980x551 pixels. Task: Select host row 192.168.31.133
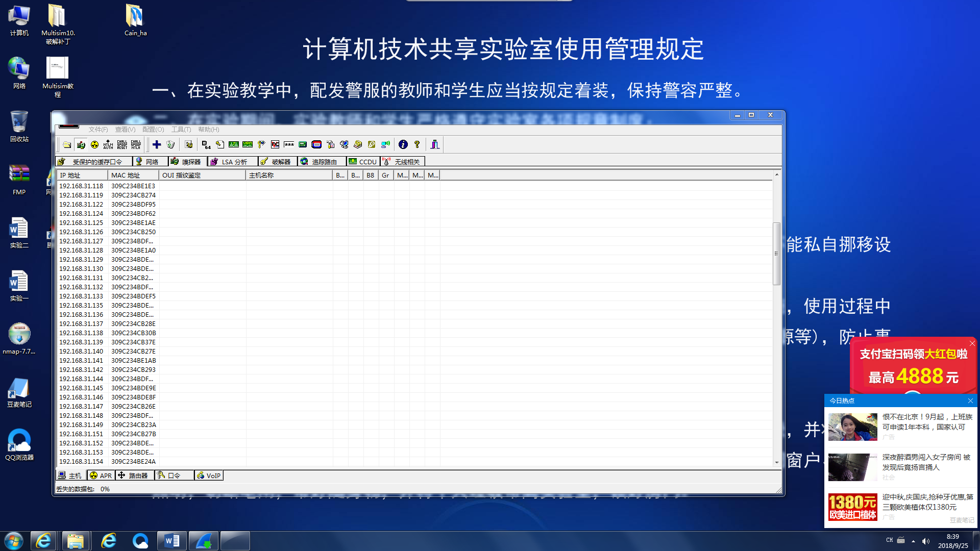[81, 296]
